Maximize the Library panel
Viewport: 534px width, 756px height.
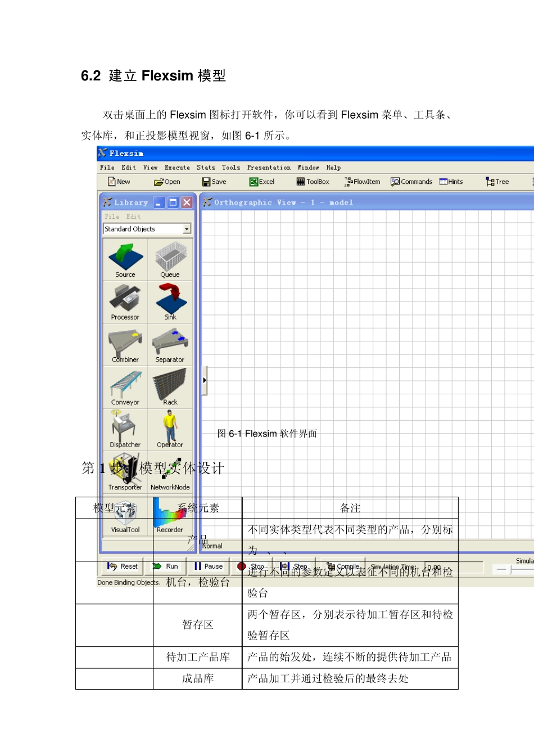173,202
